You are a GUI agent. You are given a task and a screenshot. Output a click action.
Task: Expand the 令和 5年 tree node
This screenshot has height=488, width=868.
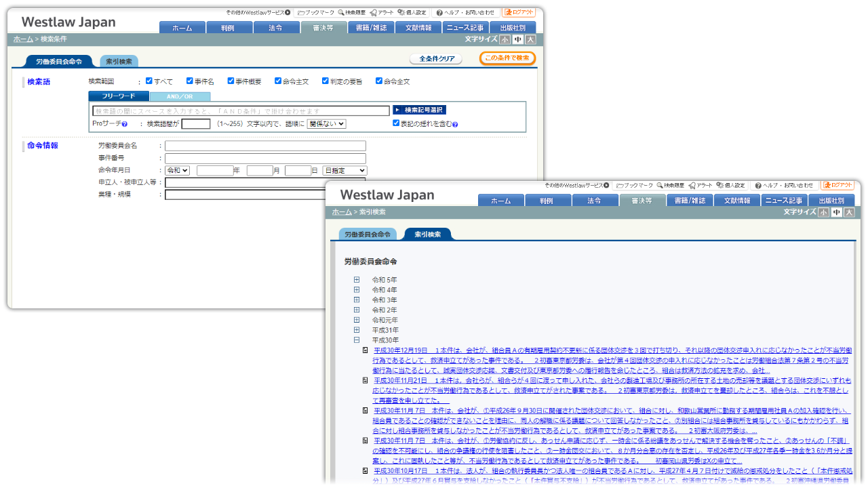pos(357,280)
